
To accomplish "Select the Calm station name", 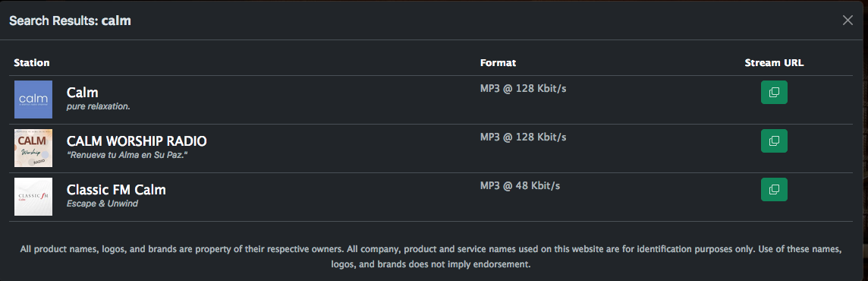I will coord(83,92).
